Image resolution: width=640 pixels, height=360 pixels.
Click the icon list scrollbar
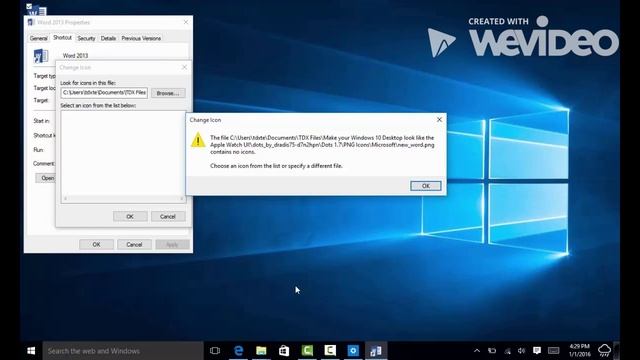[x=123, y=199]
